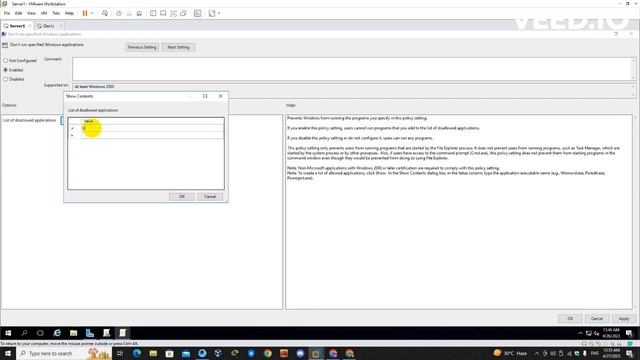Click the stretch guest display icon
Image resolution: width=640 pixels, height=360 pixels.
pos(212,13)
